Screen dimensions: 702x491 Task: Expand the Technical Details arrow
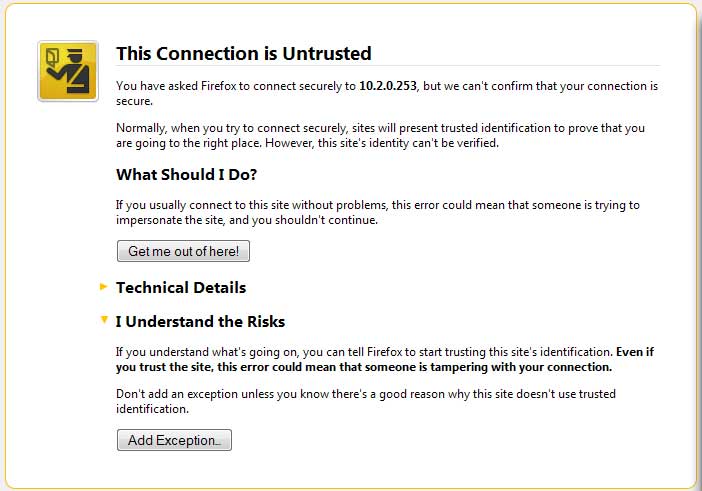[x=103, y=287]
